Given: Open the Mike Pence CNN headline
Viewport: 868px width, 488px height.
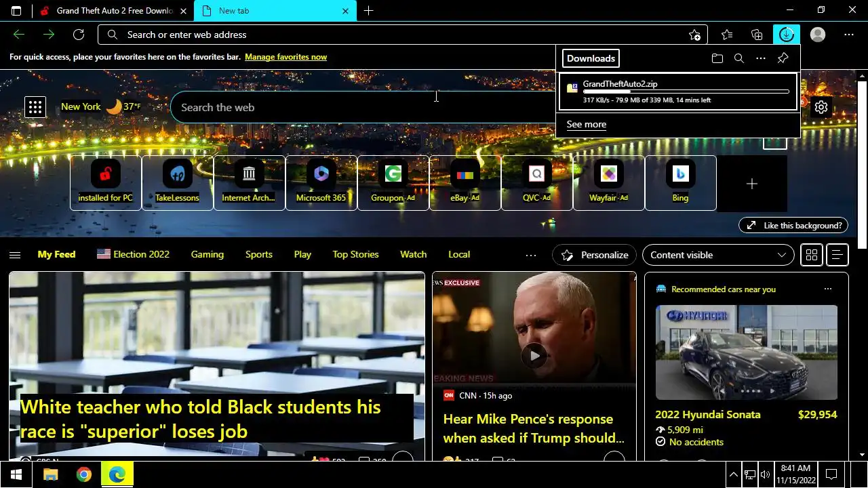Looking at the screenshot, I should (534, 428).
